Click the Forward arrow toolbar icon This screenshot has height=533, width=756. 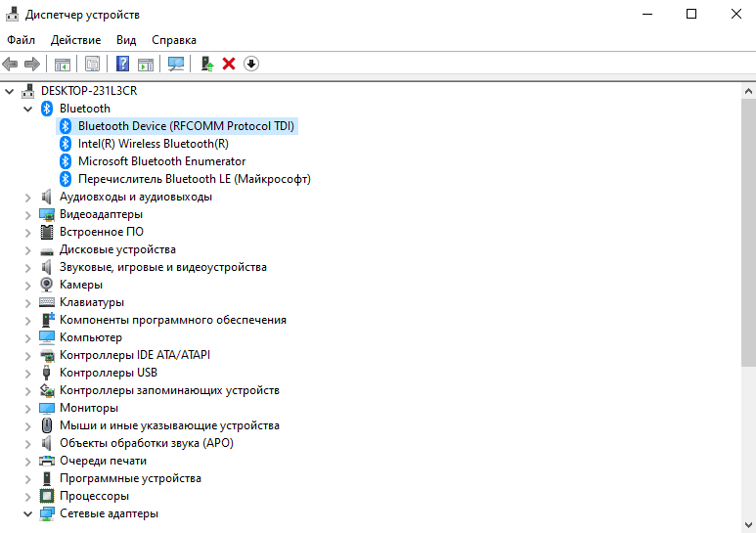(x=32, y=64)
